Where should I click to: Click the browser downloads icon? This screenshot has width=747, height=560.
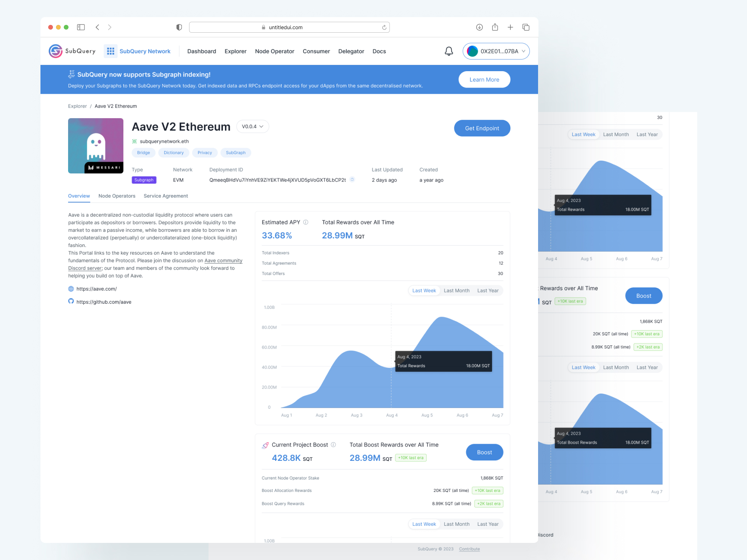click(x=479, y=27)
